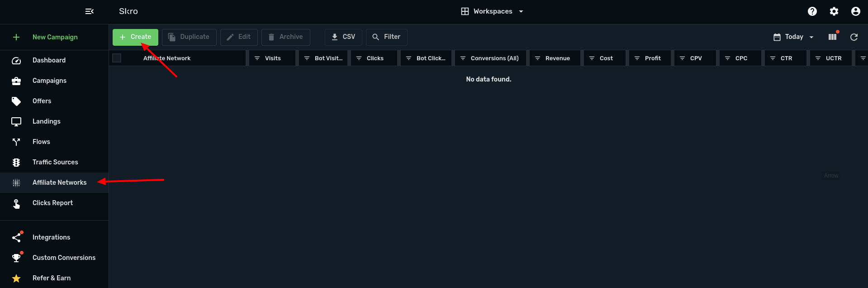The image size is (868, 288).
Task: Open the Today date range dropdown
Action: [x=794, y=37]
